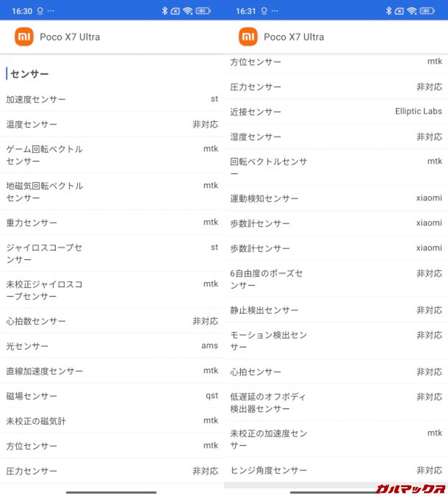Click the red ガルマックス watermark logo

pos(410,489)
